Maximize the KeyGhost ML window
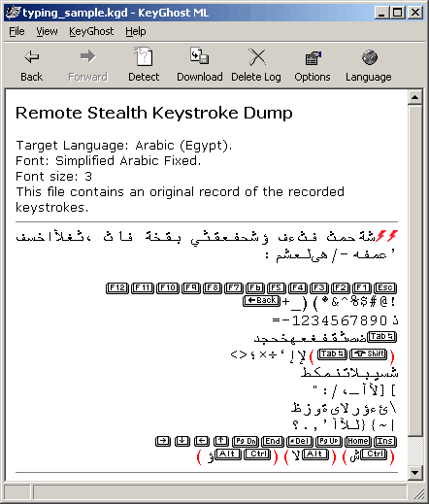Screen dimensions: 429x504 (x=397, y=13)
